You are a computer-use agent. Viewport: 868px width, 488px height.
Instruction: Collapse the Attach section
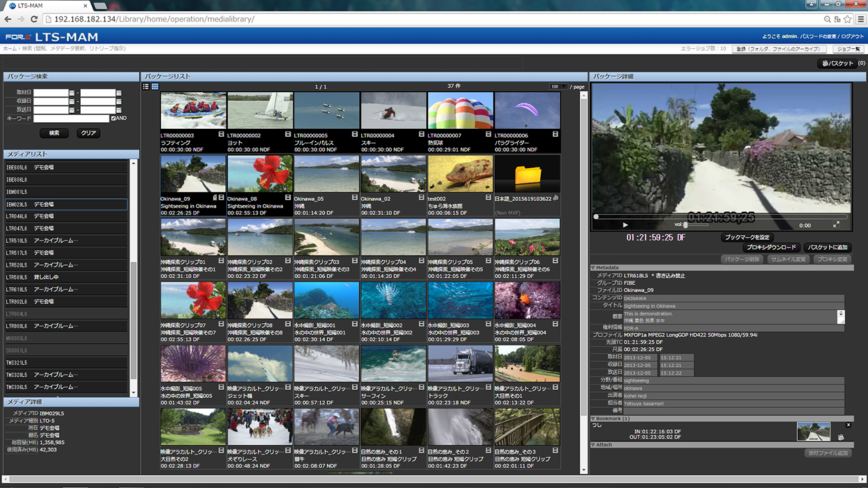(594, 445)
